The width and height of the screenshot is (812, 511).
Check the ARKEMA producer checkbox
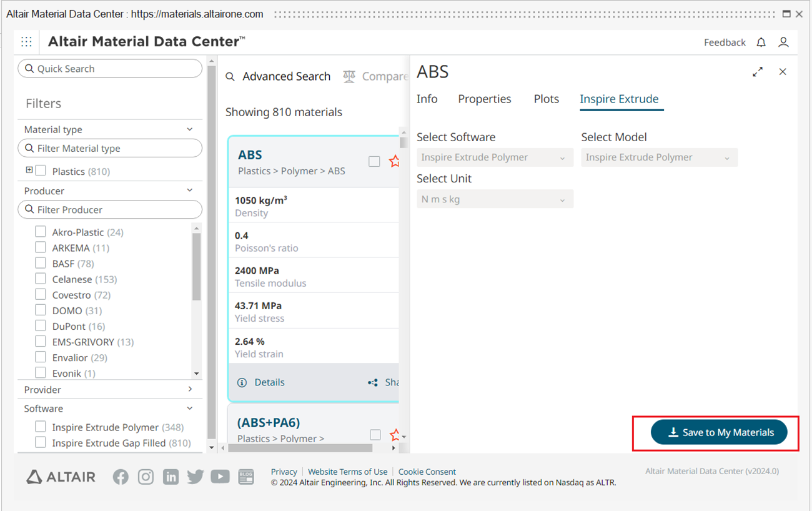[x=41, y=247]
